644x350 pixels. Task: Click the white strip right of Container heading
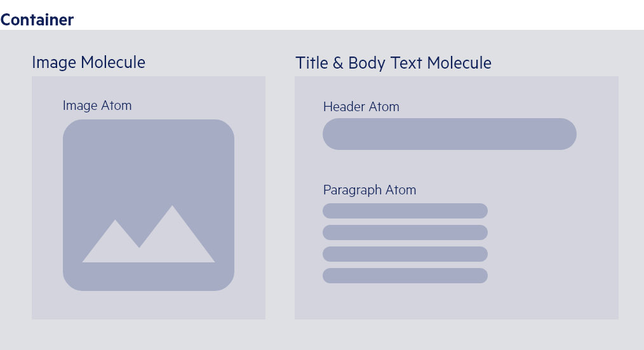[356, 16]
